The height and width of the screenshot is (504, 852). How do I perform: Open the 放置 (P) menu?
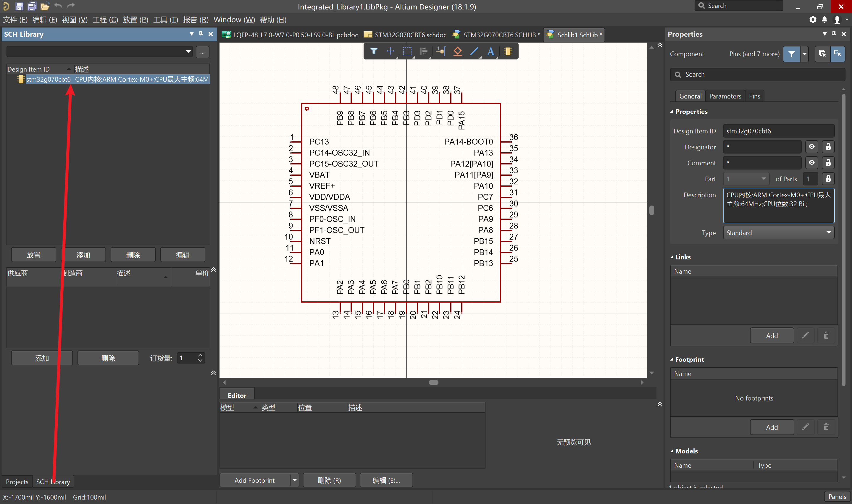click(135, 20)
